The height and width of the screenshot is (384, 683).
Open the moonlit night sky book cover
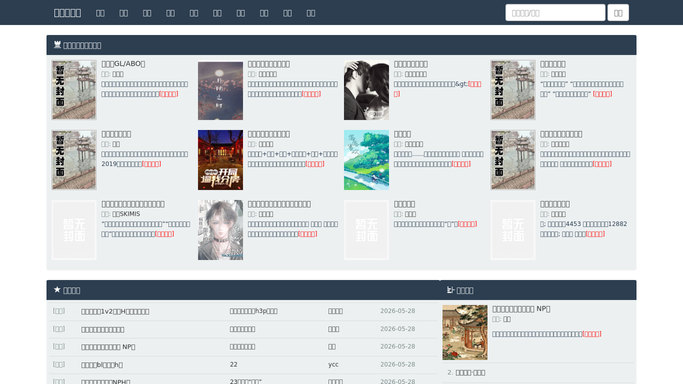220,90
